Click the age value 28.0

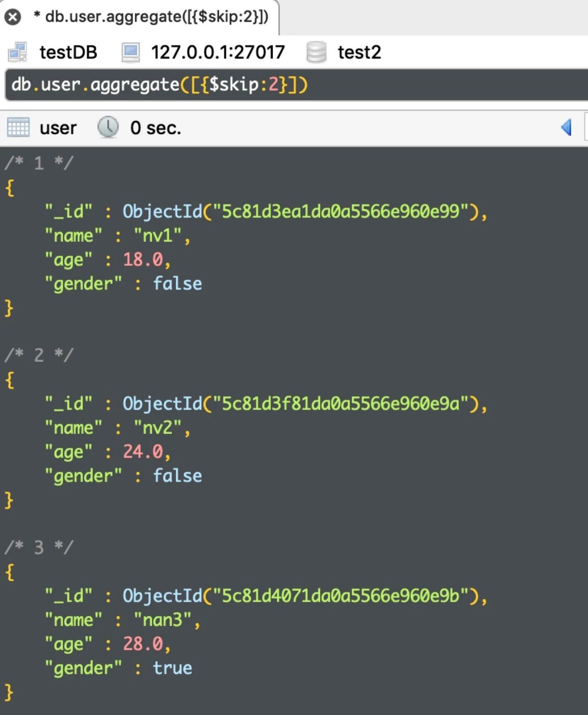pyautogui.click(x=143, y=644)
